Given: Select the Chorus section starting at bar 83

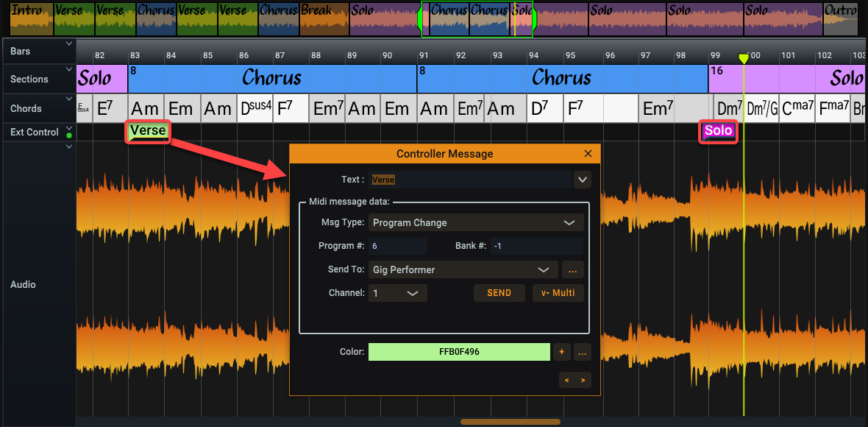Looking at the screenshot, I should tap(272, 79).
